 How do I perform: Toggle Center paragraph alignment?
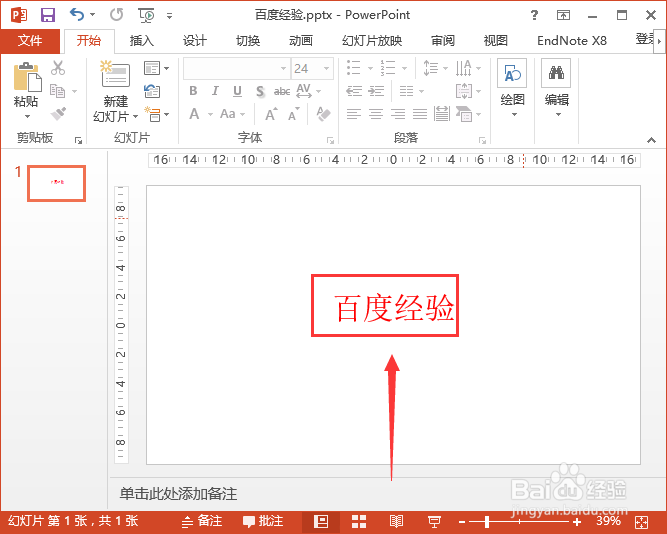pyautogui.click(x=376, y=114)
